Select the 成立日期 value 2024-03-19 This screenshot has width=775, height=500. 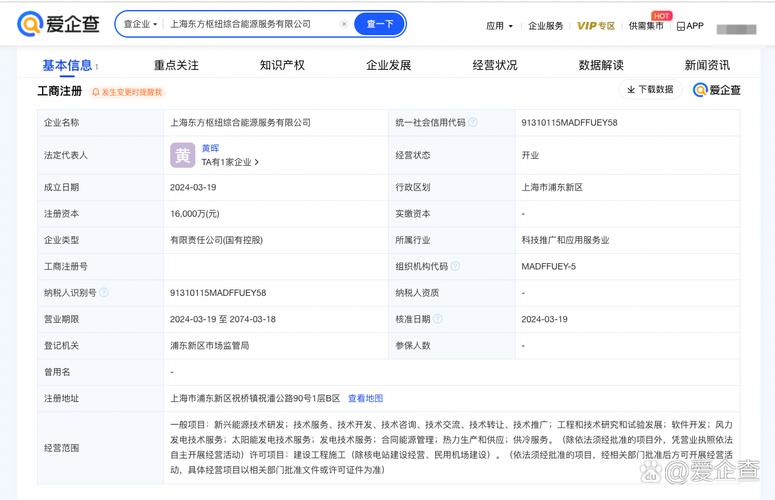coord(193,187)
